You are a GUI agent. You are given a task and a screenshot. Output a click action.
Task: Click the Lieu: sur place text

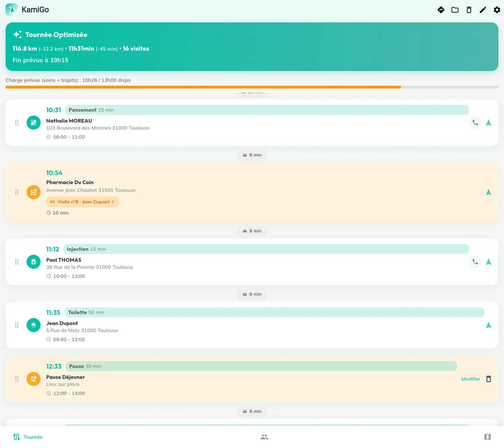63,384
